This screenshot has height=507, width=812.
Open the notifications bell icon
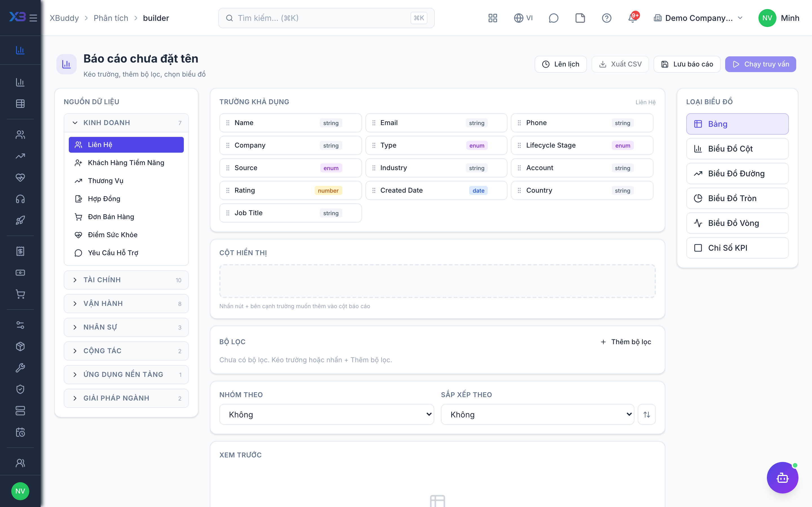[x=632, y=18]
